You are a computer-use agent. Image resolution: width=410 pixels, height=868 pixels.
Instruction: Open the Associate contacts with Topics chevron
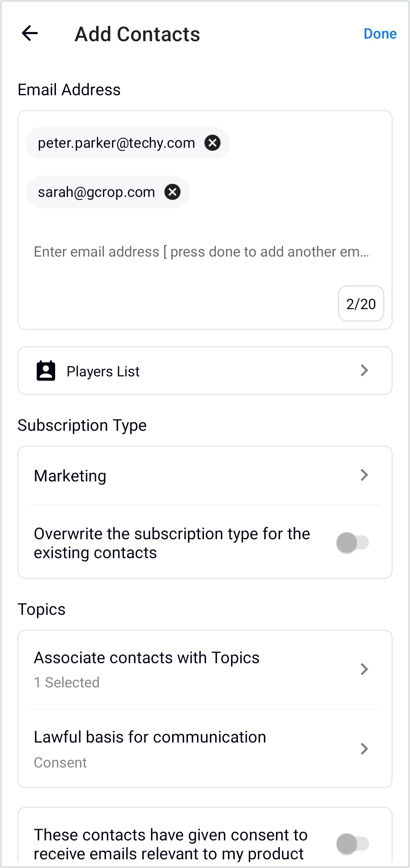[x=364, y=669]
